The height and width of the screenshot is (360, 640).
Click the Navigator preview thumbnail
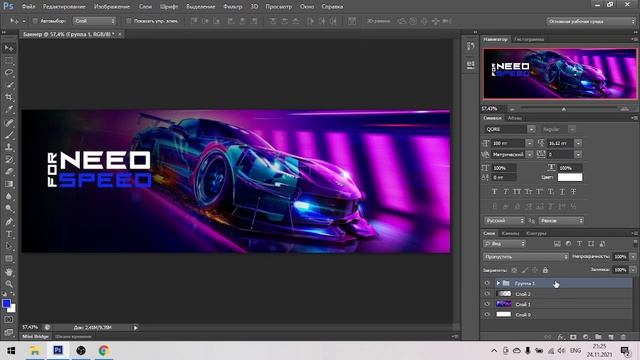(x=559, y=73)
